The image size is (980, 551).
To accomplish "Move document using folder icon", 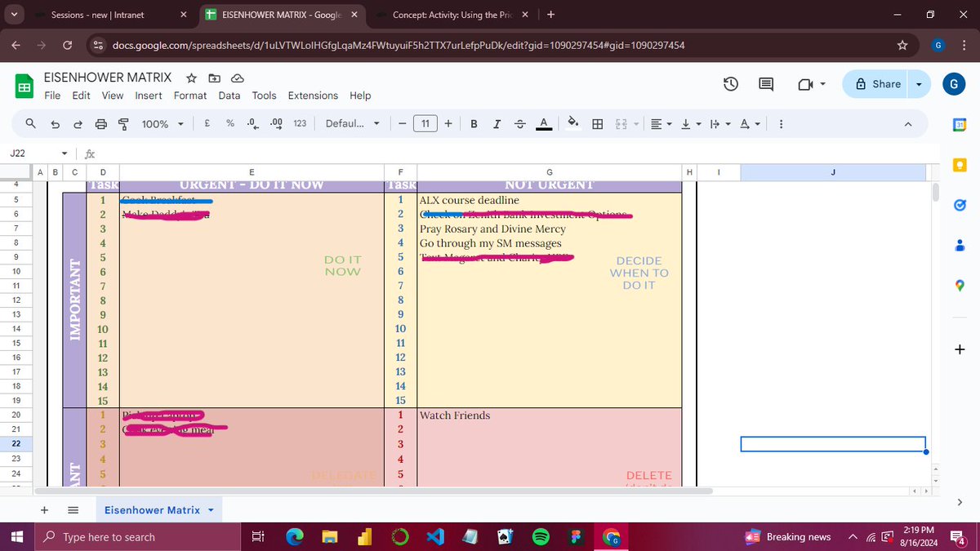I will coord(214,78).
